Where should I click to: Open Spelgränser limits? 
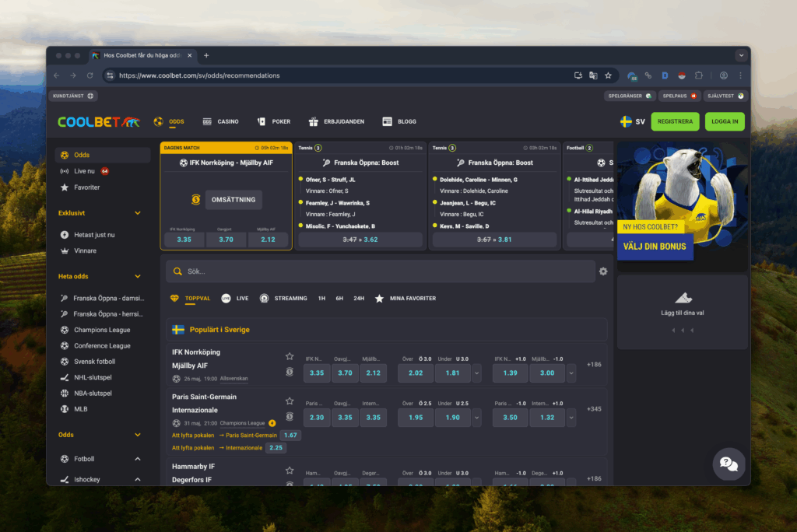629,96
